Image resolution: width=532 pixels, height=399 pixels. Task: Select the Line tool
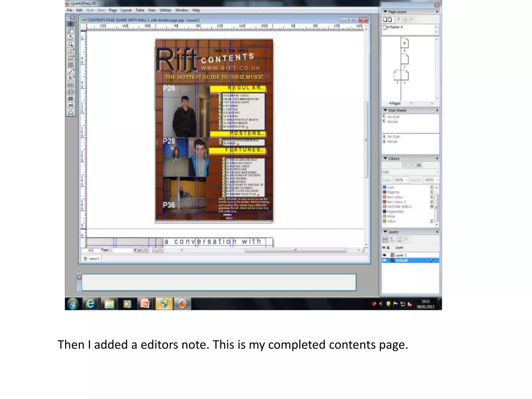click(x=70, y=71)
